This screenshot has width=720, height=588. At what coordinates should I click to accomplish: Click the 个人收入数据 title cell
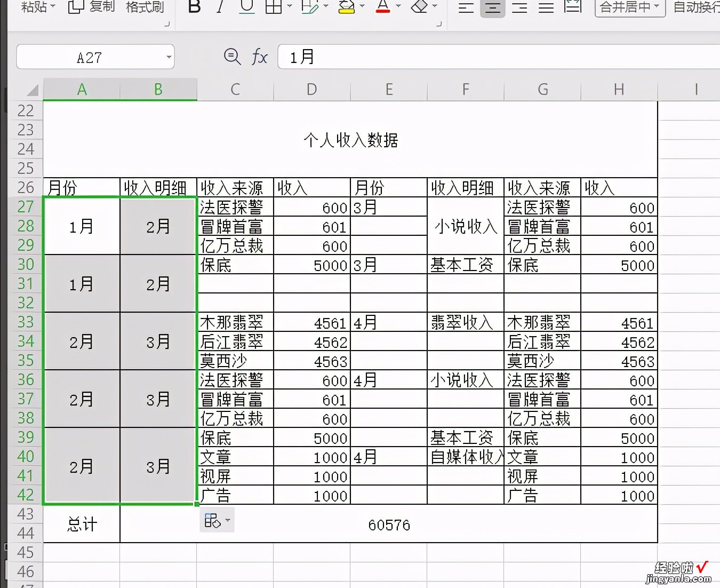(350, 139)
